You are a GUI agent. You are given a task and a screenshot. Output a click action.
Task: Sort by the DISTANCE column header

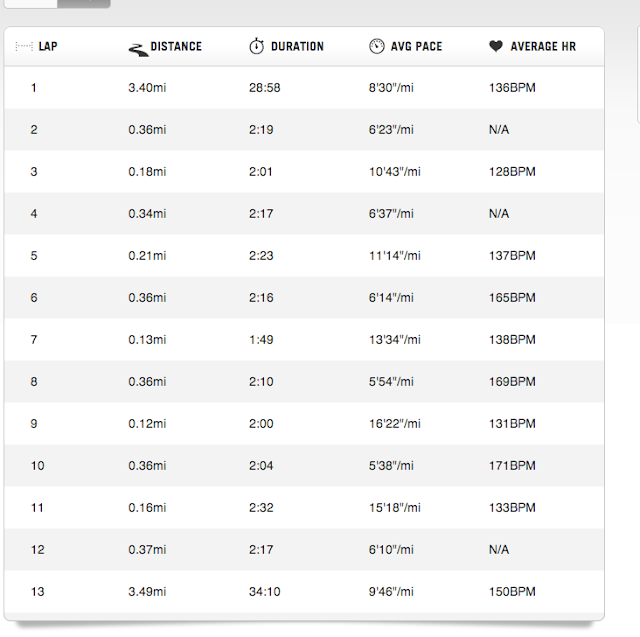coord(176,47)
